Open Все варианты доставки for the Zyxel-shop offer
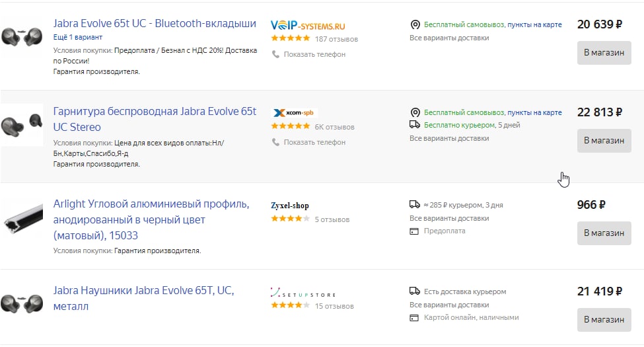Viewport: 644px width, 347px height. [449, 218]
